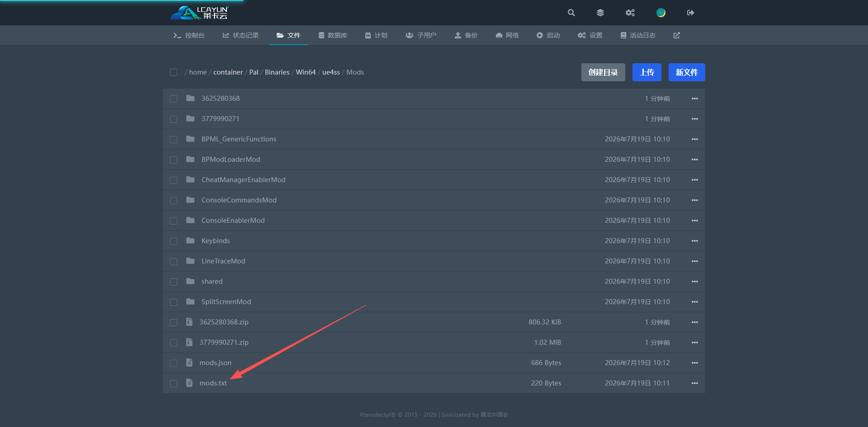The image size is (868, 427).
Task: Open the 启动 startup tab
Action: point(548,35)
